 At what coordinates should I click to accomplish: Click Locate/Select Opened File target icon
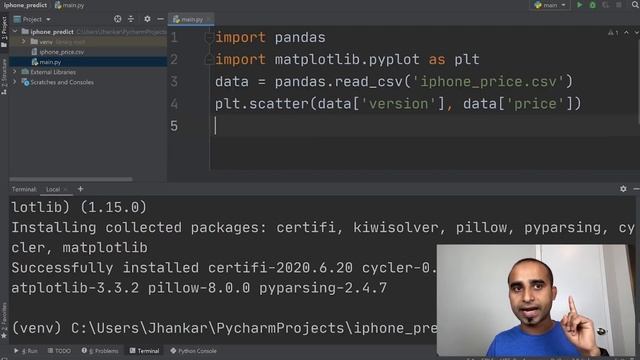tap(118, 19)
